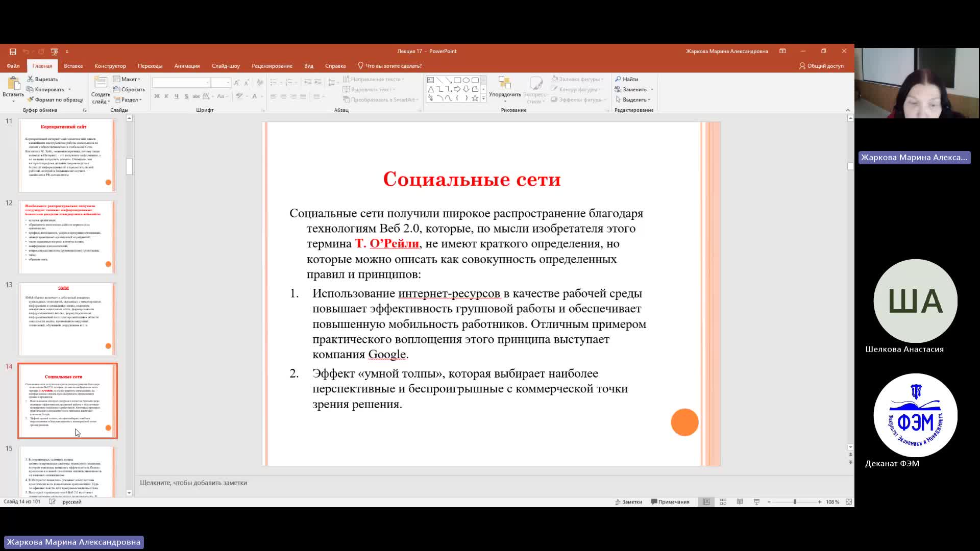The image size is (980, 551).
Task: Toggle Bold (Ж) formatting
Action: point(157,96)
